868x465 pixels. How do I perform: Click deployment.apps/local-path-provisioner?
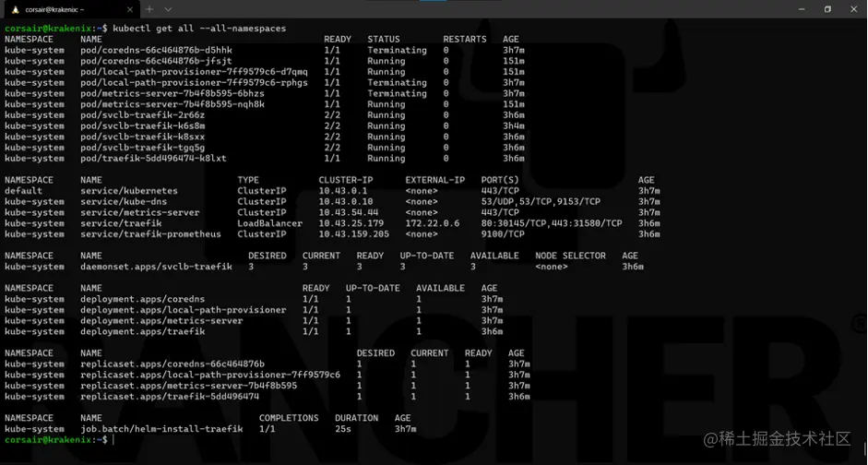tap(184, 310)
